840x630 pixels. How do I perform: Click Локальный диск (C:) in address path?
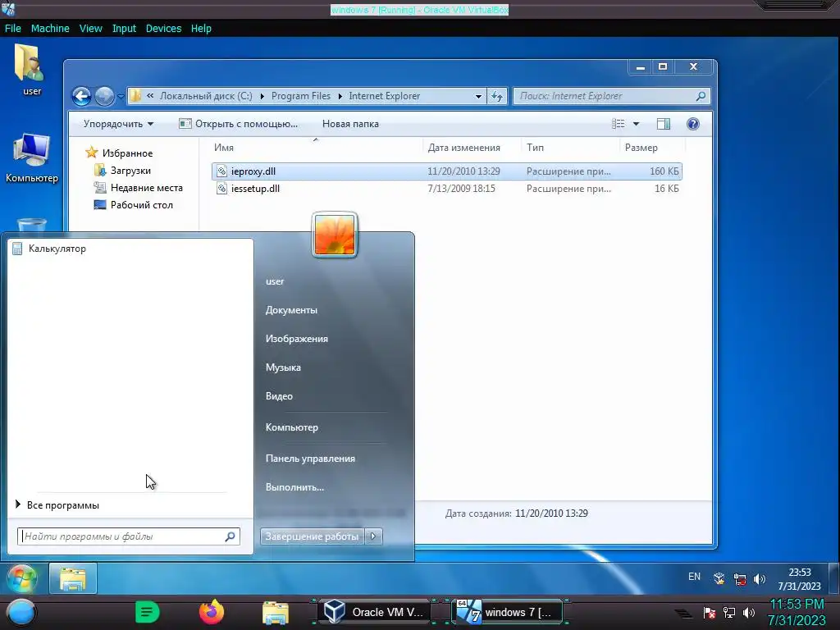(206, 96)
